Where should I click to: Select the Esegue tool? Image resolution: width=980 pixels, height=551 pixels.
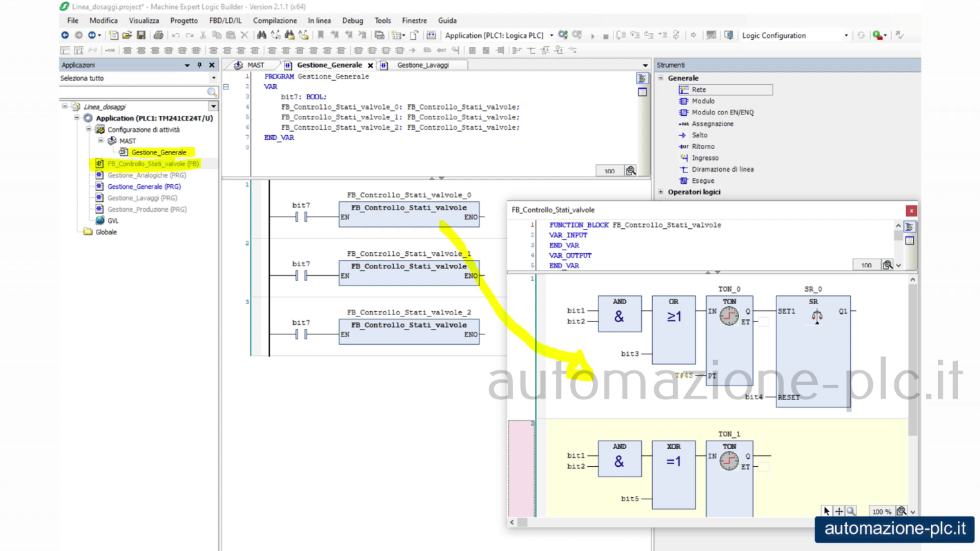pos(696,181)
